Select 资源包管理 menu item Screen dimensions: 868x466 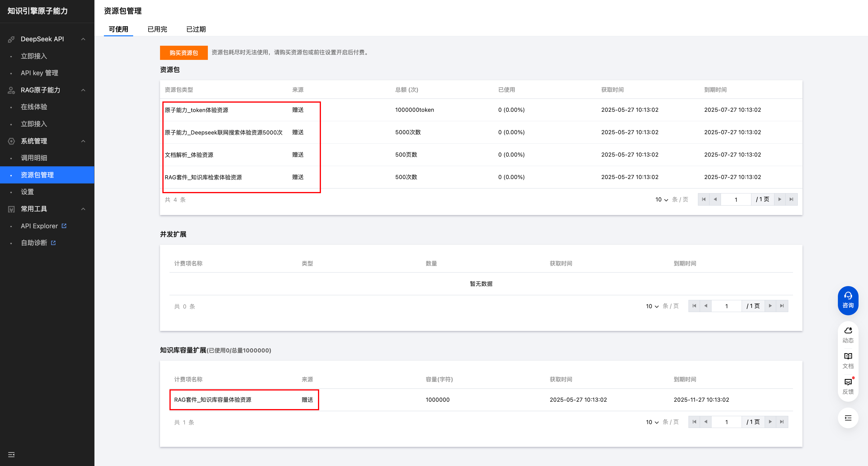(47, 175)
